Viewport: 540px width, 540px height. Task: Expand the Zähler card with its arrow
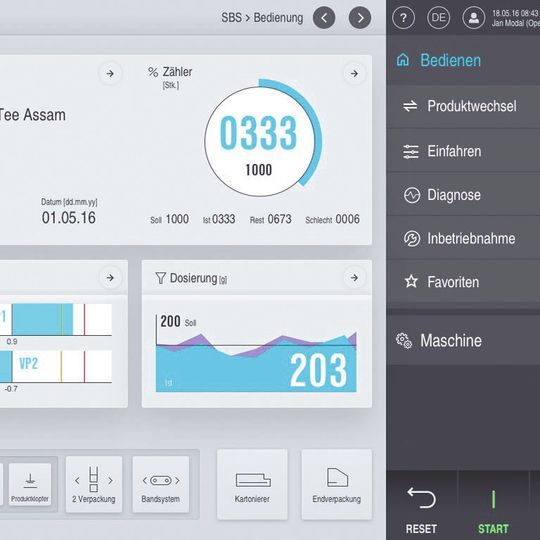click(354, 73)
